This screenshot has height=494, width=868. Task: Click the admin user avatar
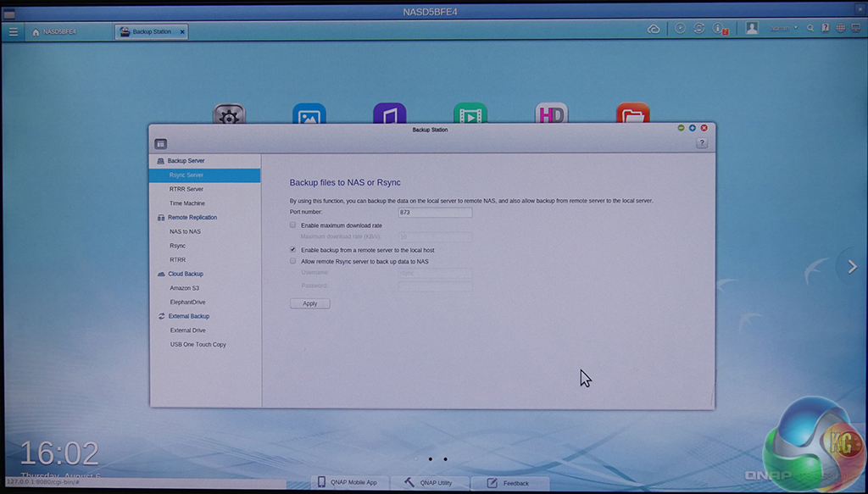pos(752,28)
